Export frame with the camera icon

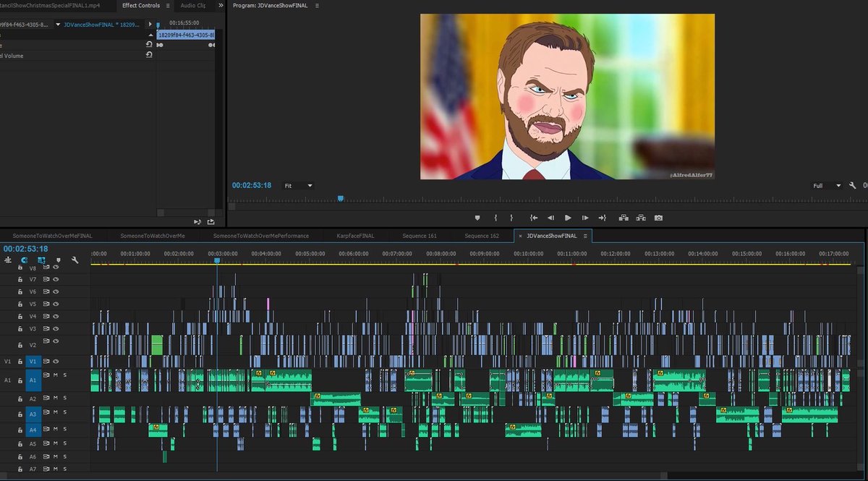point(658,218)
